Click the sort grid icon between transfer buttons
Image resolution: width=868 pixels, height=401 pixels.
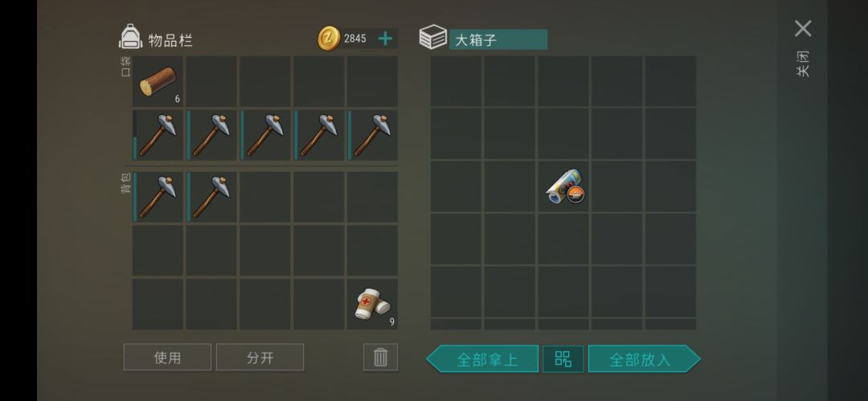pos(563,359)
